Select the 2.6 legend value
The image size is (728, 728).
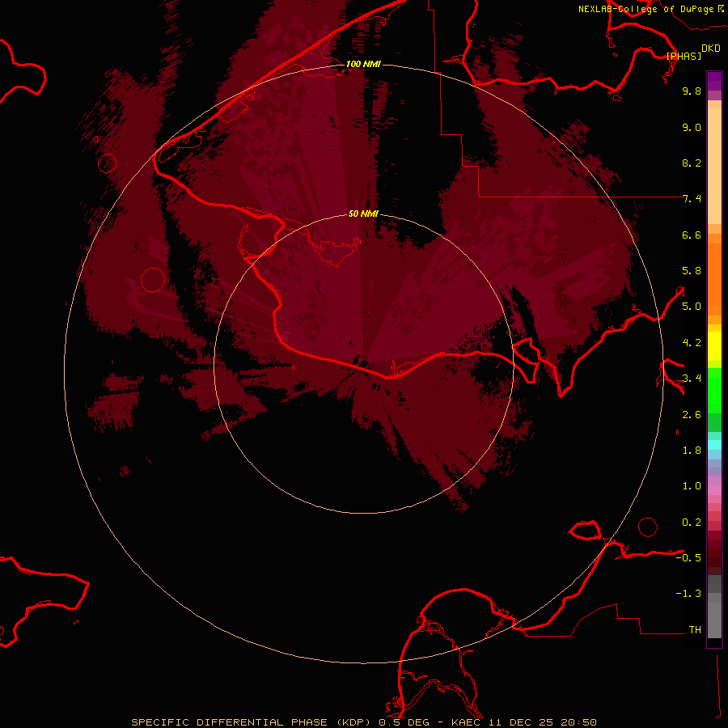point(692,415)
